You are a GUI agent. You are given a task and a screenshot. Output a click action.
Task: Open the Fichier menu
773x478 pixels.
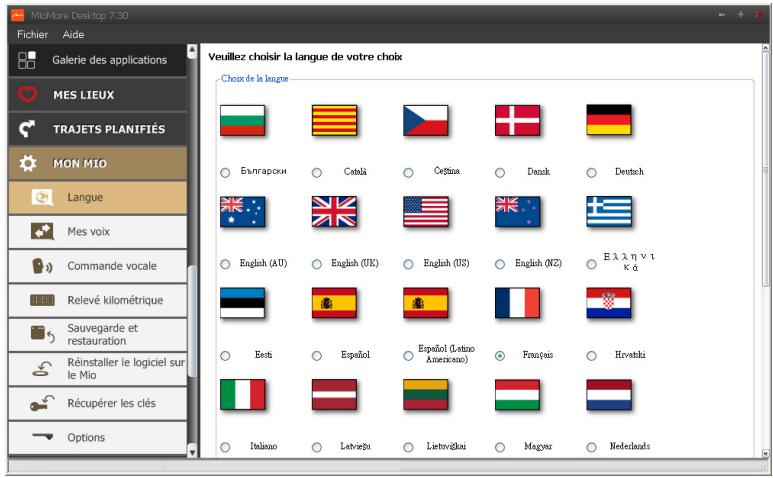click(x=33, y=34)
